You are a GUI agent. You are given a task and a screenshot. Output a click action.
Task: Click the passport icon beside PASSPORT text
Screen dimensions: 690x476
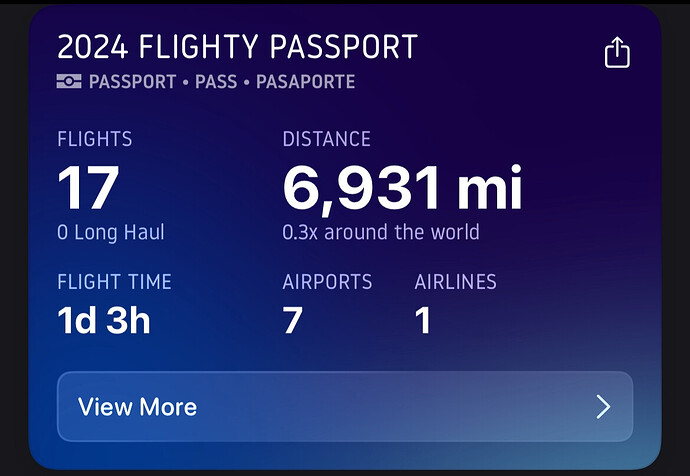(x=69, y=81)
